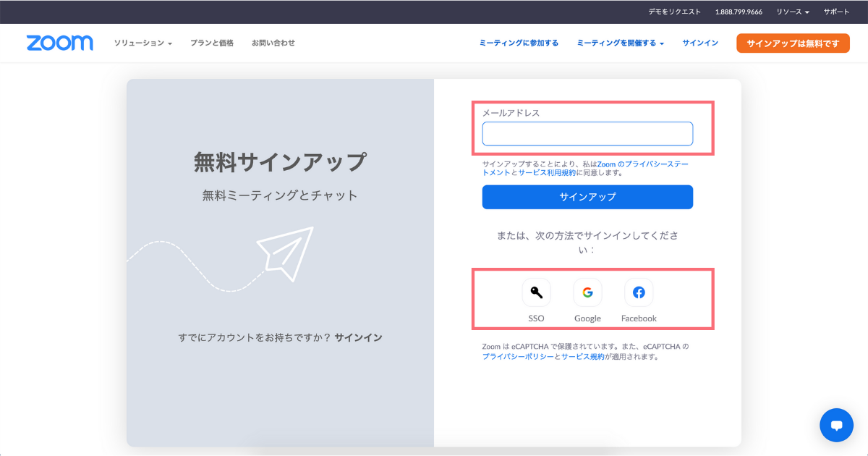868x456 pixels.
Task: Open Zoom のプライバシーステートメント link
Action: tap(650, 164)
